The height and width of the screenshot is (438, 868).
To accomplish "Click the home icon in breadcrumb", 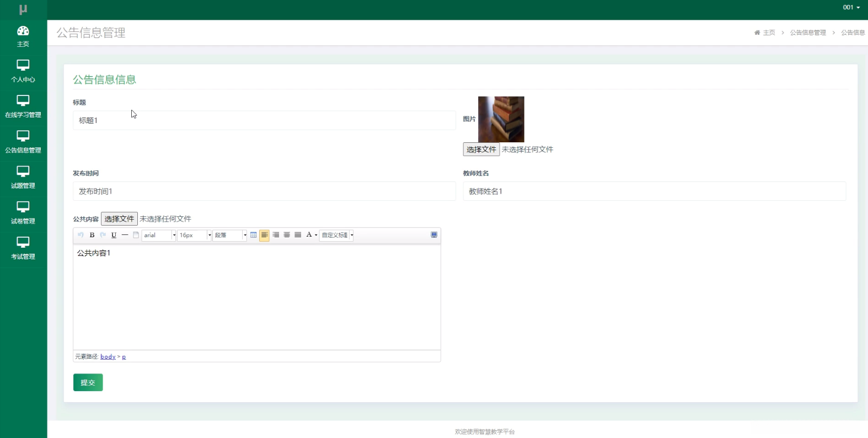I will (x=757, y=33).
